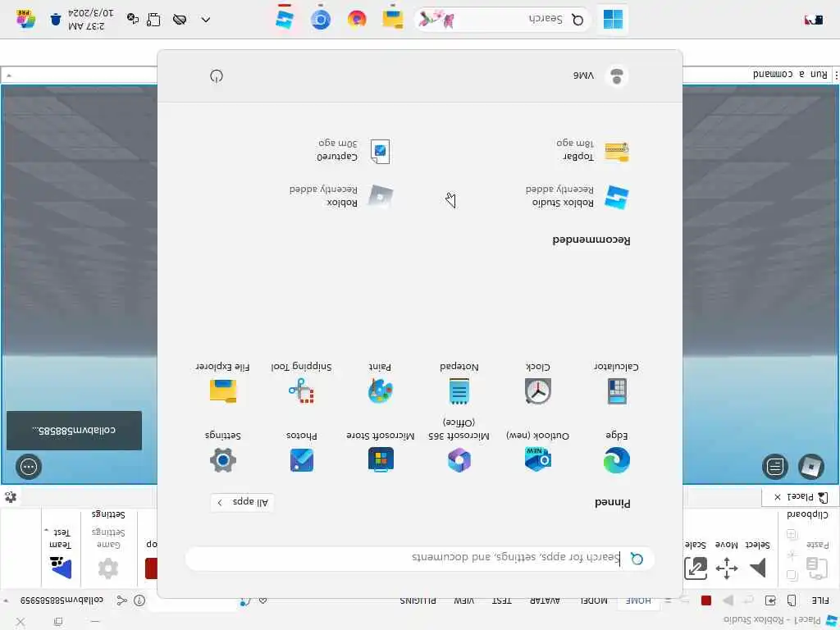Open Notepad from pinned apps
840x630 pixels.
point(459,384)
